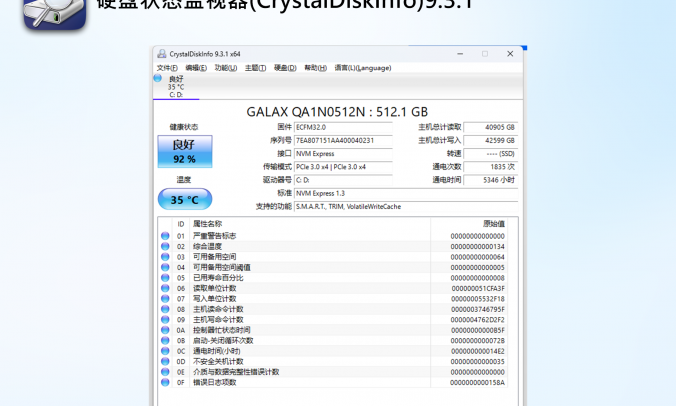Click status orb for attribute 0C 通电时间(小时)

coord(165,351)
